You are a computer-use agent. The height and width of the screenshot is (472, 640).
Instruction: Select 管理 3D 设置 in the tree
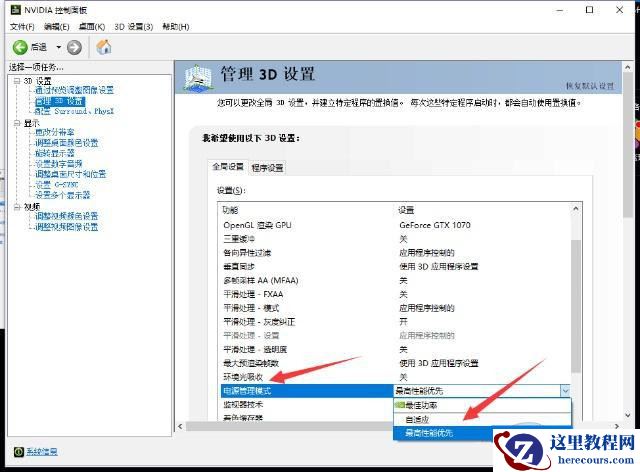click(60, 101)
